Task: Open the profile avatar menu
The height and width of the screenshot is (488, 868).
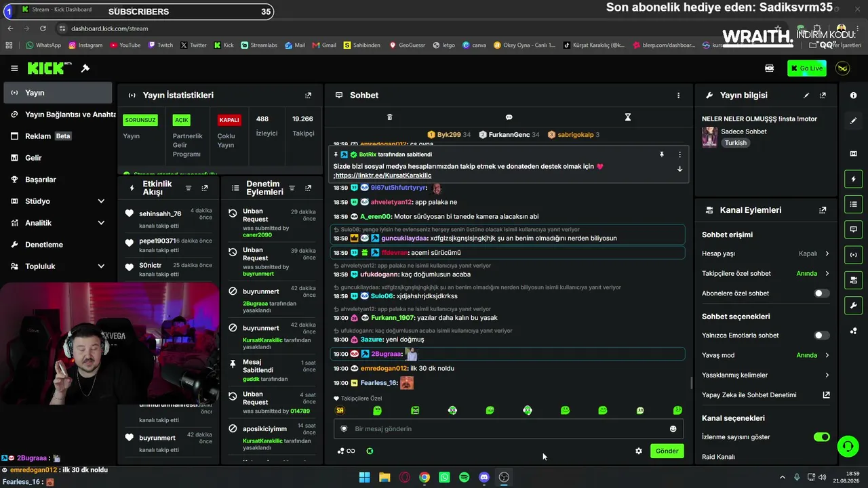Action: coord(843,68)
